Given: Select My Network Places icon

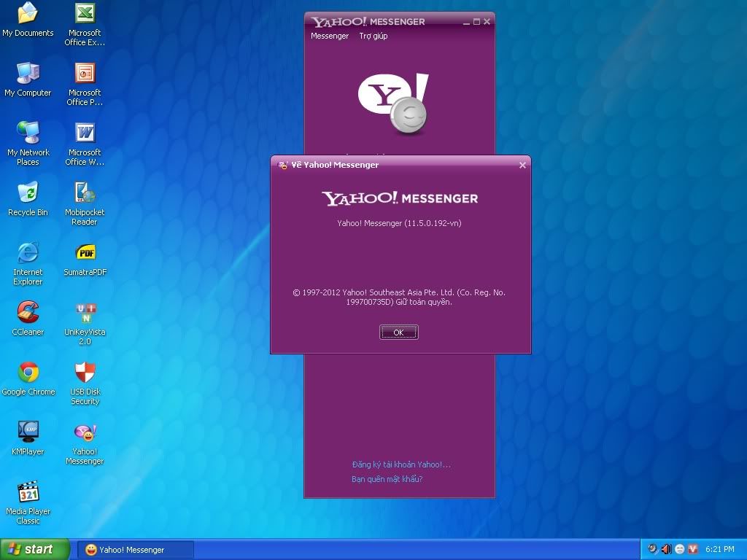Looking at the screenshot, I should [28, 144].
